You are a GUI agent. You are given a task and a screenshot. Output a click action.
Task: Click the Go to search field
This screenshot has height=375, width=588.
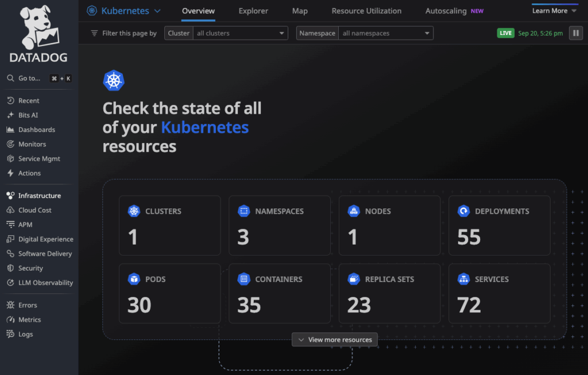38,78
